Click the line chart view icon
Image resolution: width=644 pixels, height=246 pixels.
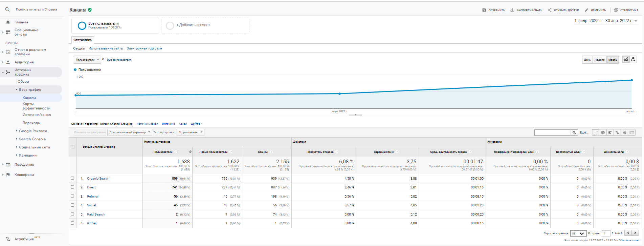[x=626, y=60]
